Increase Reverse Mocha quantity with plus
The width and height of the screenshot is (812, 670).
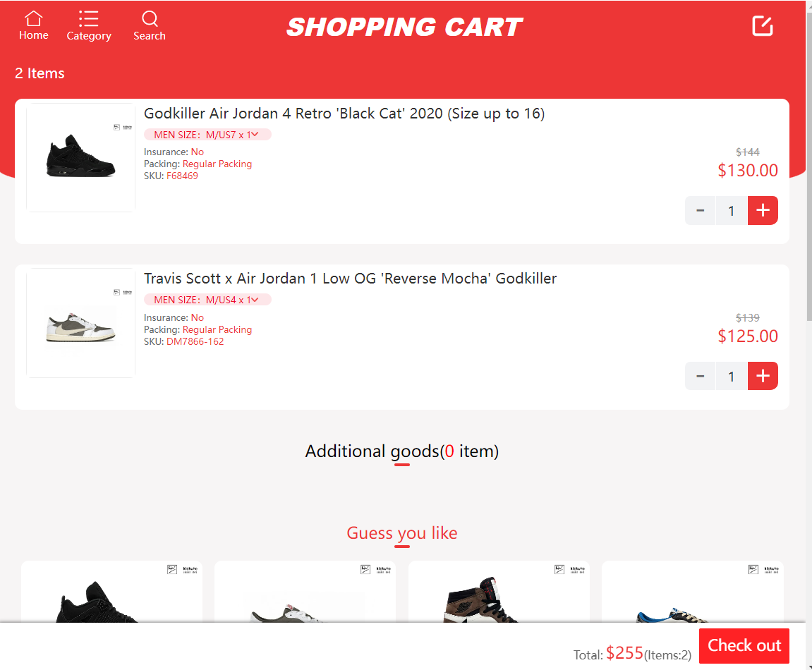pos(763,376)
